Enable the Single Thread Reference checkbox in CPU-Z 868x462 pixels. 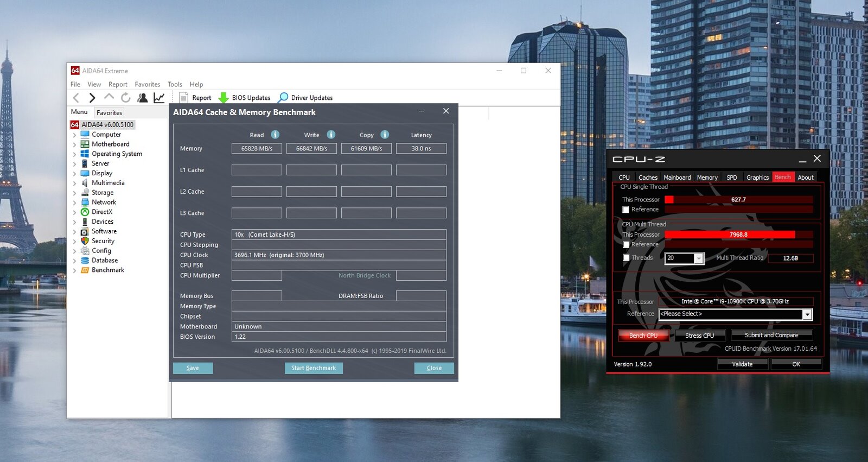(x=626, y=210)
